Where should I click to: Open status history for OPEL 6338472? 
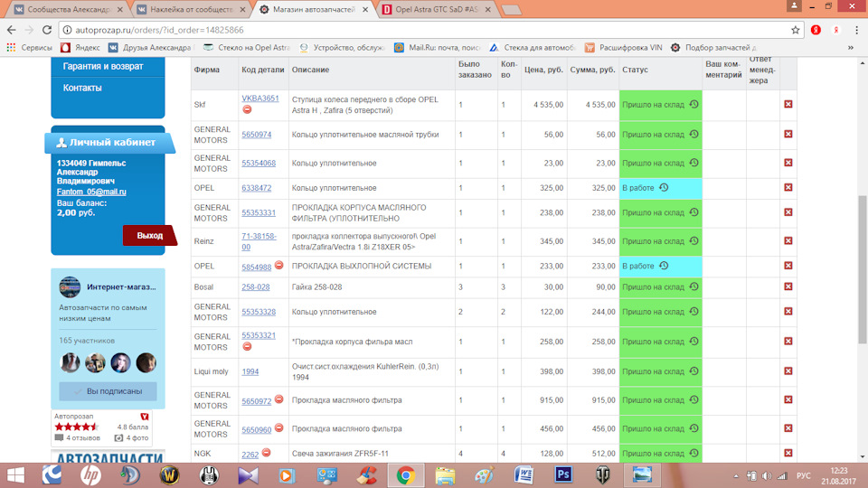click(664, 188)
